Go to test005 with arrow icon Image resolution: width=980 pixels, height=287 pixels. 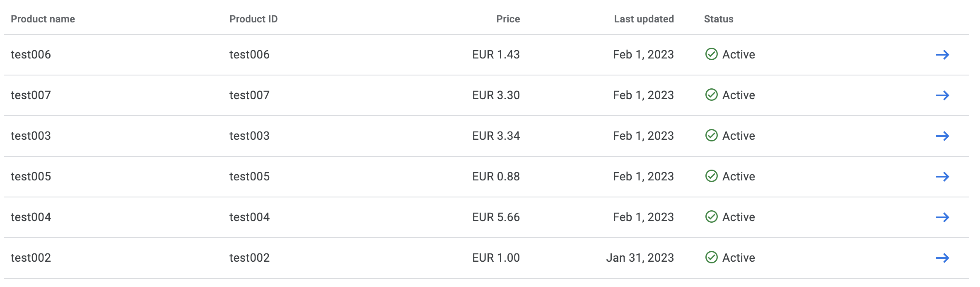[942, 177]
